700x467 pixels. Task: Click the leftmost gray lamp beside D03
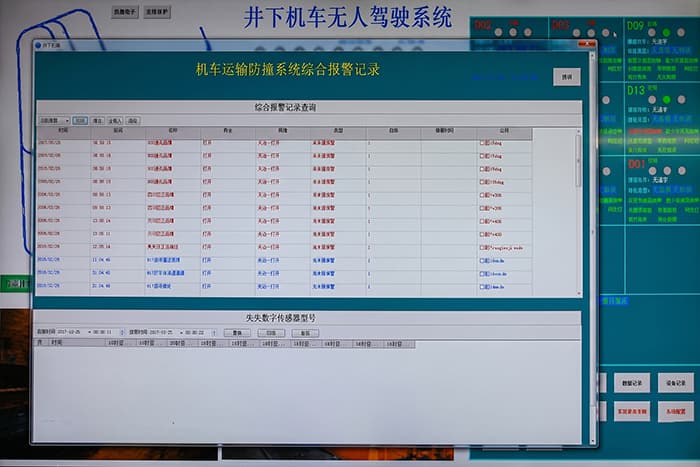pyautogui.click(x=576, y=33)
